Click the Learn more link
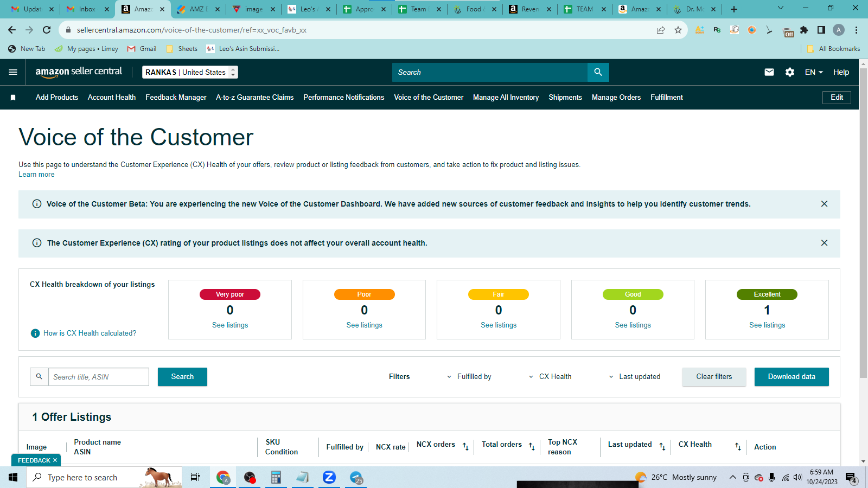The width and height of the screenshot is (868, 488). click(x=36, y=175)
